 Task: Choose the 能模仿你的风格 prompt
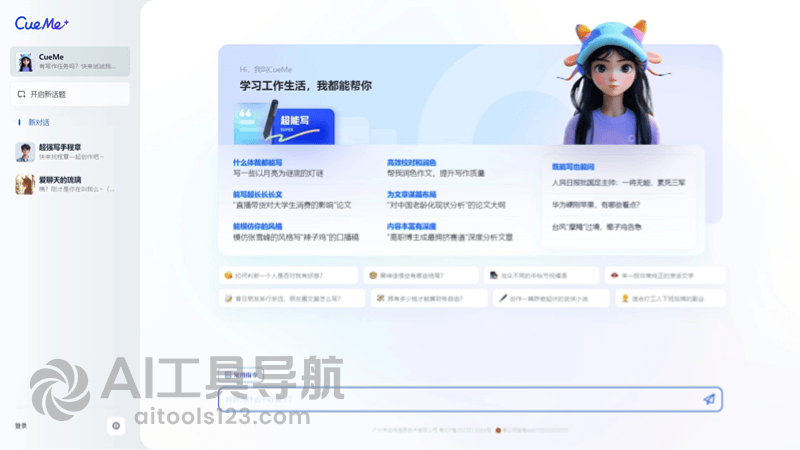pos(296,232)
